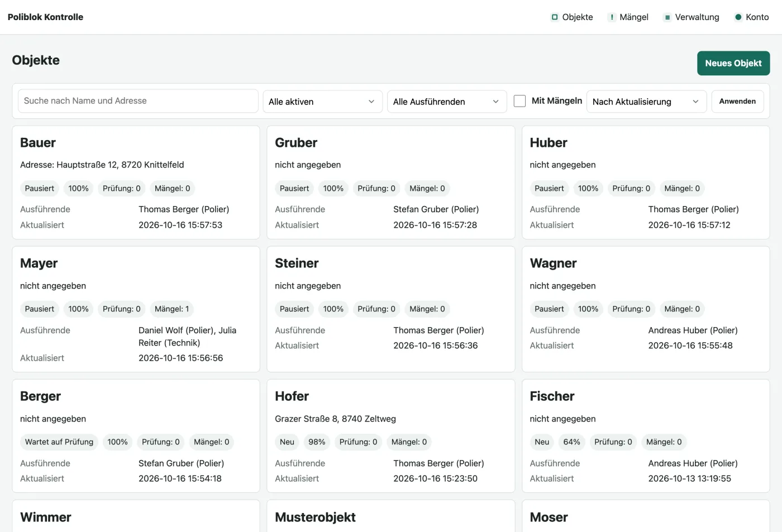The height and width of the screenshot is (532, 782).
Task: Click the 64% progress badge on Fischer card
Action: [571, 442]
